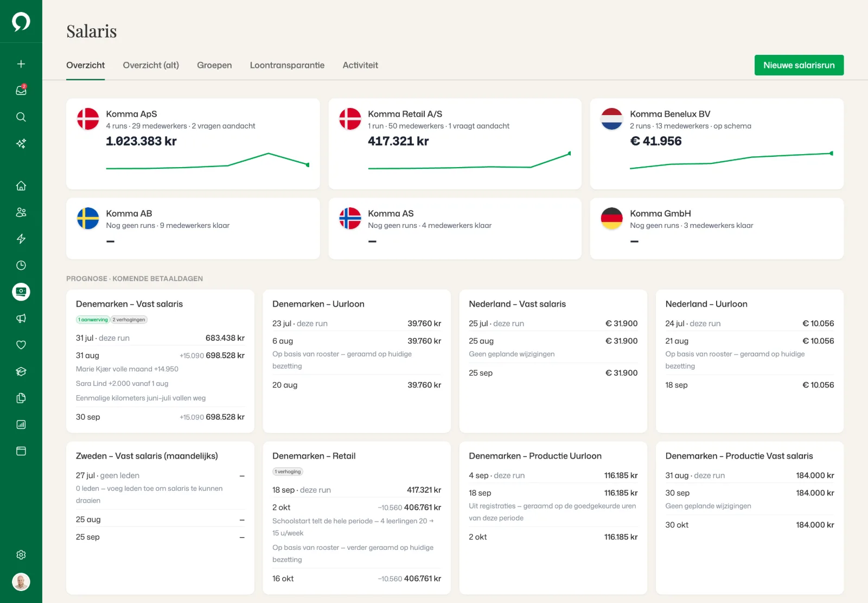Image resolution: width=868 pixels, height=603 pixels.
Task: Open the calendar icon in the sidebar
Action: click(21, 451)
